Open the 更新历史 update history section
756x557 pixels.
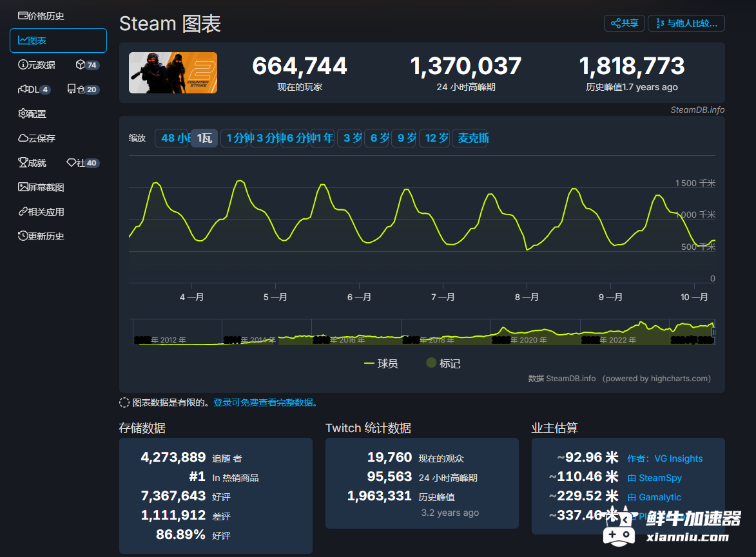pos(41,236)
